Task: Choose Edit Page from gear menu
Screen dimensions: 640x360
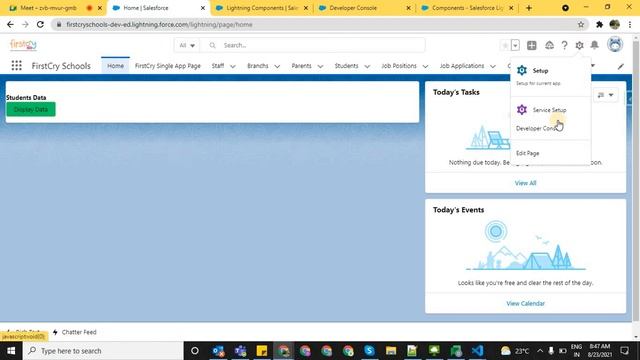Action: [x=528, y=153]
